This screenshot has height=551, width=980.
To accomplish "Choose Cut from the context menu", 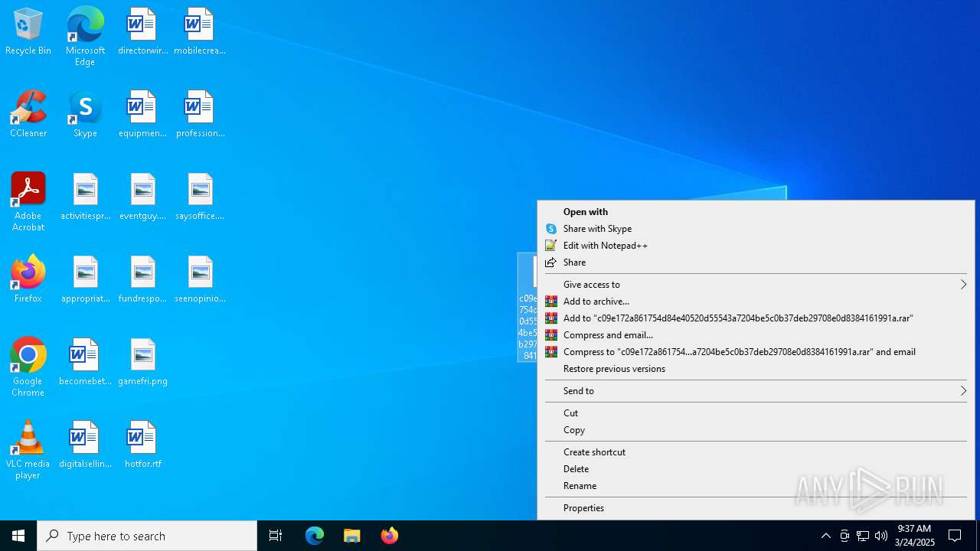I will tap(756, 413).
